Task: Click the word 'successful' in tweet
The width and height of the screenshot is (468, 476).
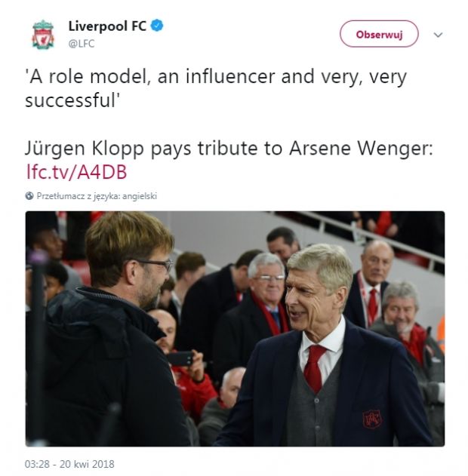Action: [70, 100]
